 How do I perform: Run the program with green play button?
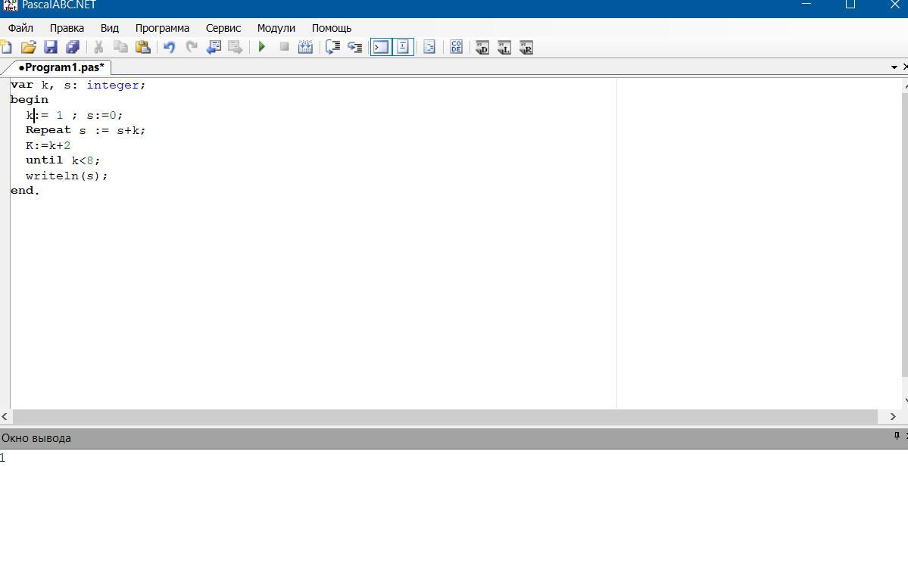click(262, 47)
